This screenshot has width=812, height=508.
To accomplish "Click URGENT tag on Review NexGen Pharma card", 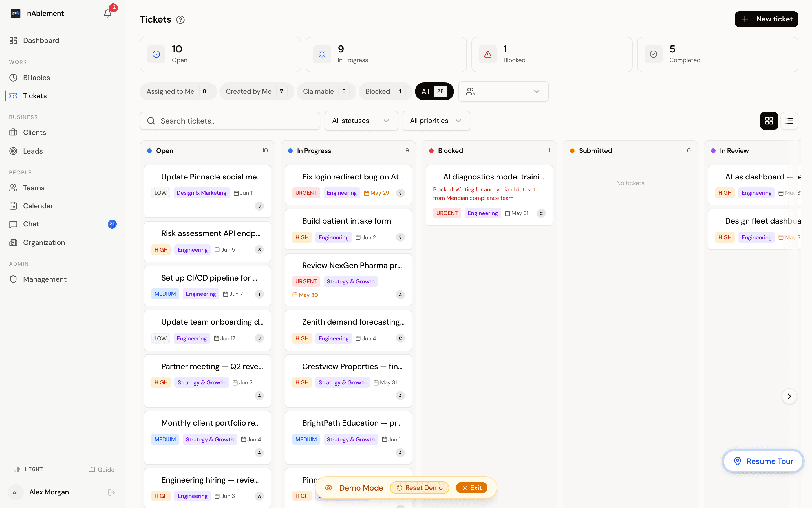I will 306,282.
